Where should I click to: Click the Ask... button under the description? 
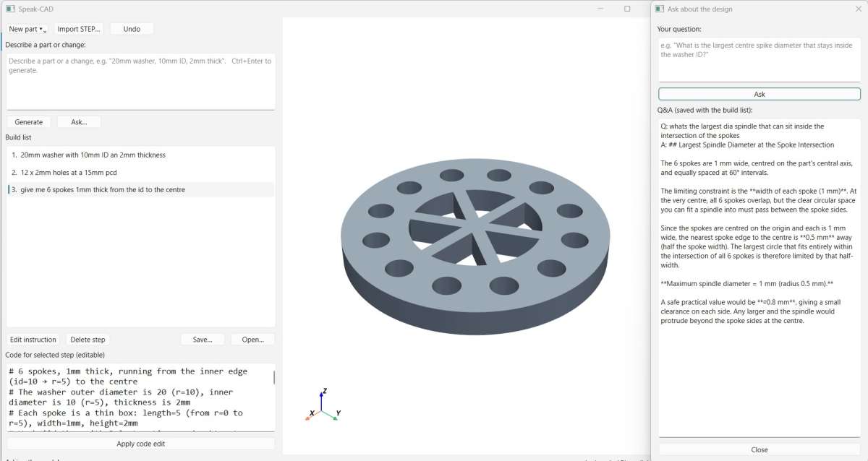click(79, 122)
